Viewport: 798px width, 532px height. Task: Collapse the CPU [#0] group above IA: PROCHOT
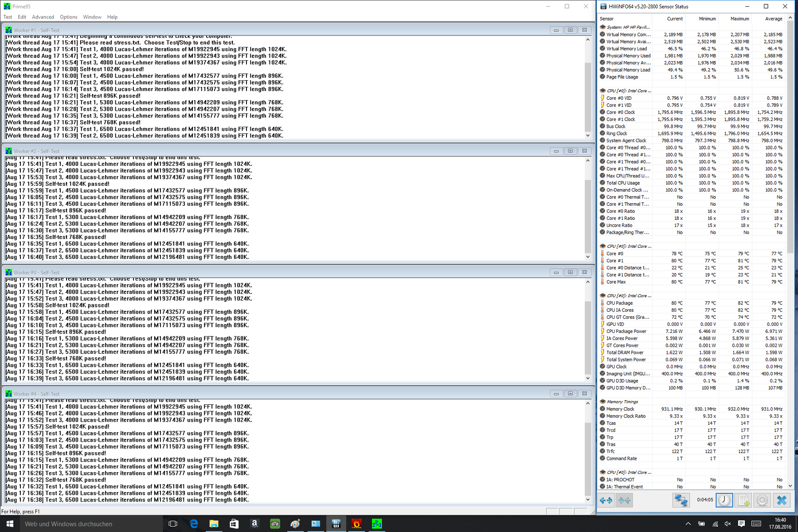602,473
